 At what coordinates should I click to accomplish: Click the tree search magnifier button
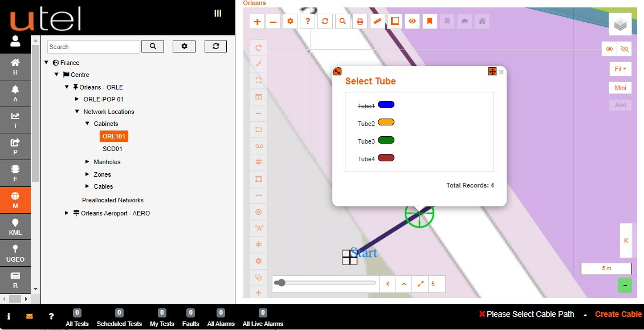coord(153,46)
